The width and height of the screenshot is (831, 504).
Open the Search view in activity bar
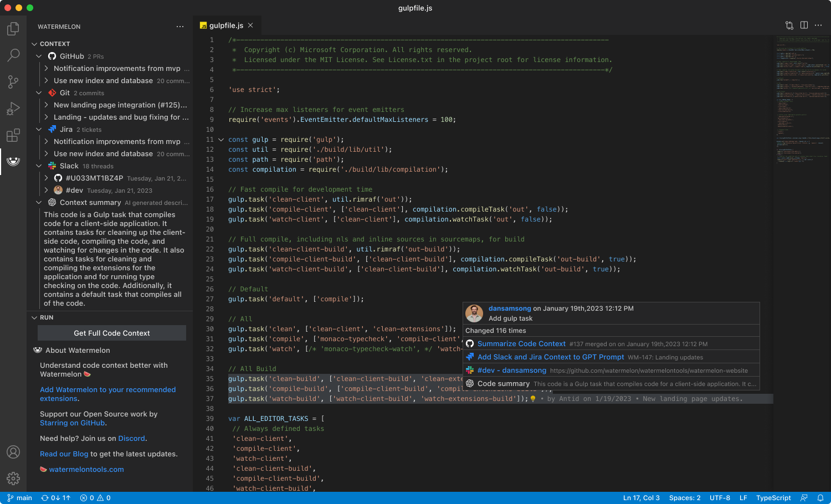[x=13, y=55]
